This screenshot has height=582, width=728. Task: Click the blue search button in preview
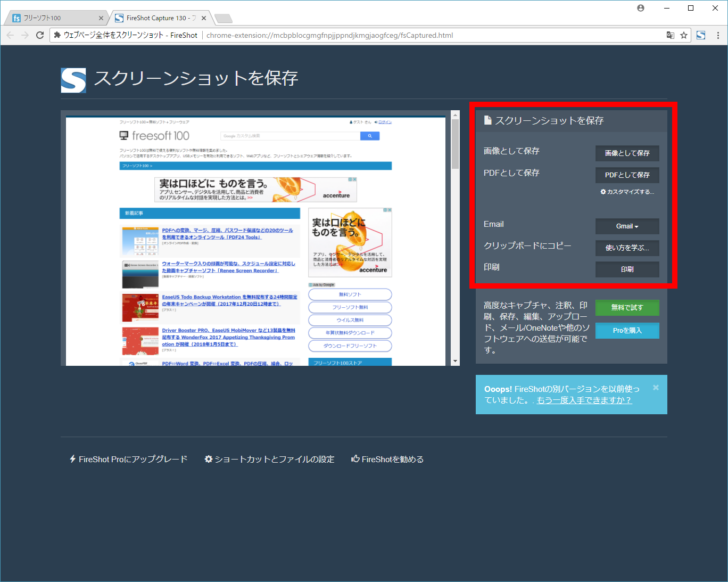click(x=370, y=136)
